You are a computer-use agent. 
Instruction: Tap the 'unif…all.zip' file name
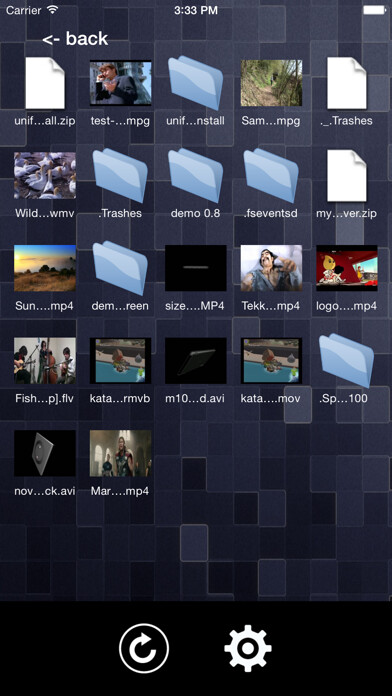tap(45, 121)
